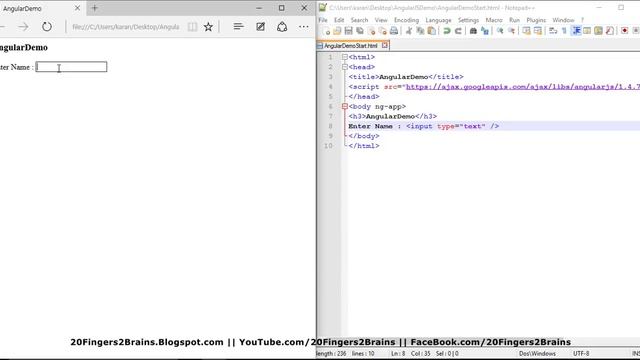Click the <h3>AngularDemo</h3> code line
Viewport: 640px width, 360px height.
(393, 116)
